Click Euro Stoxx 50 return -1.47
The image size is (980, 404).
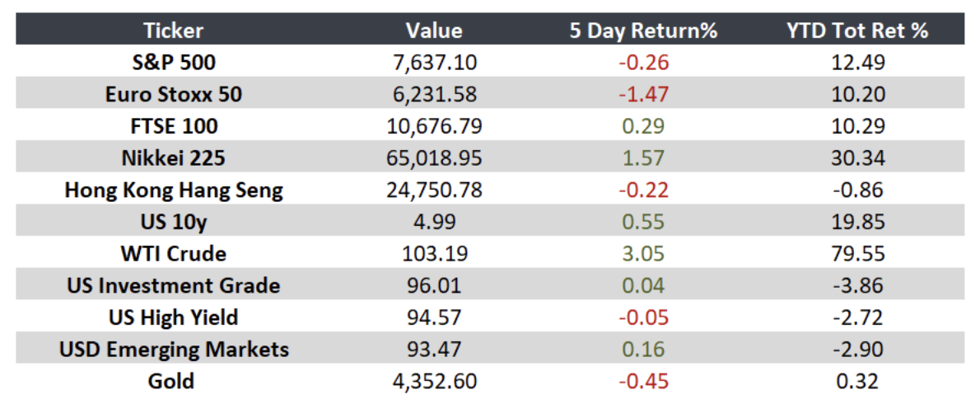pyautogui.click(x=643, y=94)
